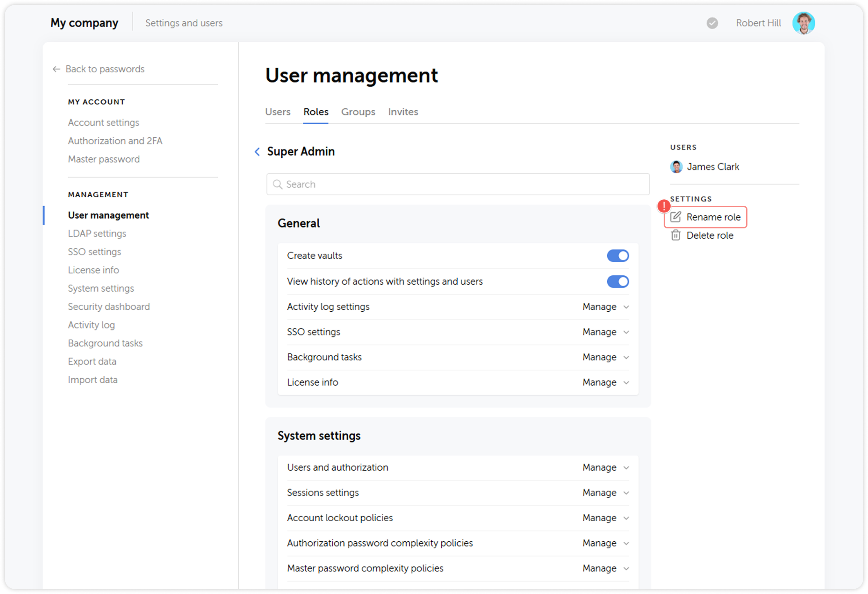
Task: Go to Security dashboard page
Action: tap(109, 307)
